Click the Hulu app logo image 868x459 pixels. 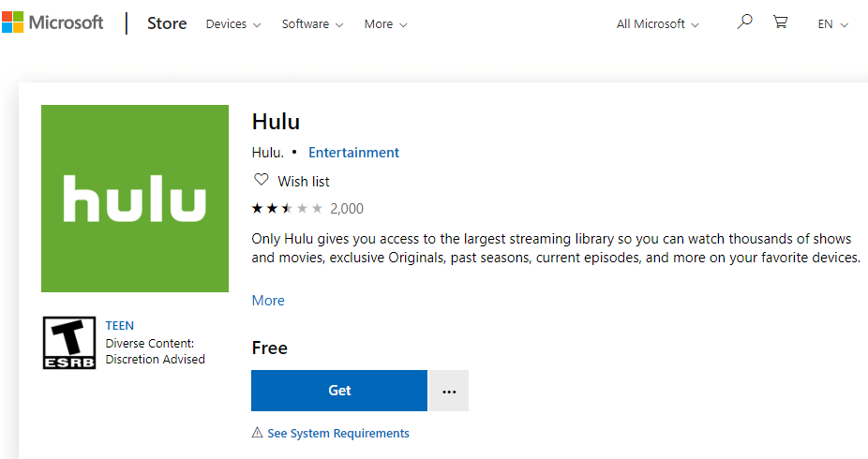[x=135, y=199]
